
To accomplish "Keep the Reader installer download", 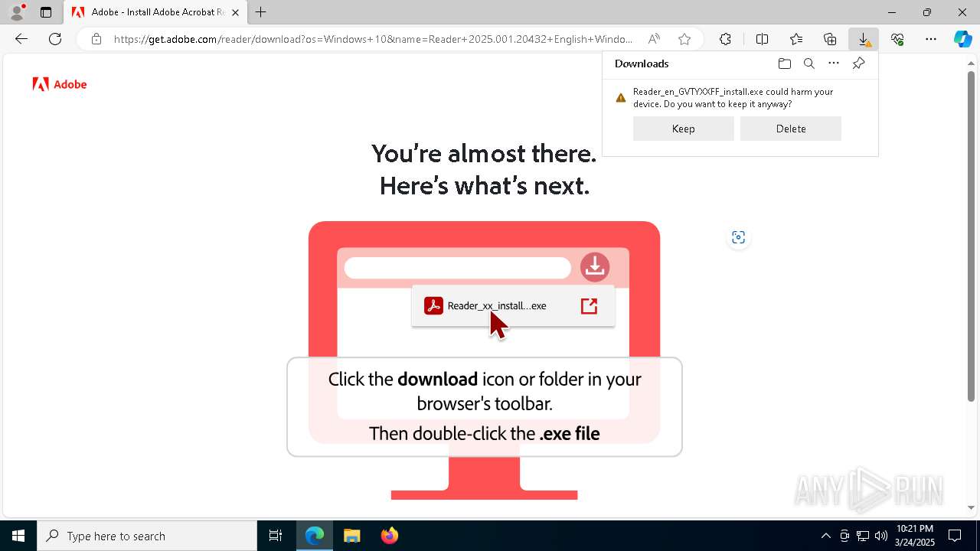I will 684,129.
